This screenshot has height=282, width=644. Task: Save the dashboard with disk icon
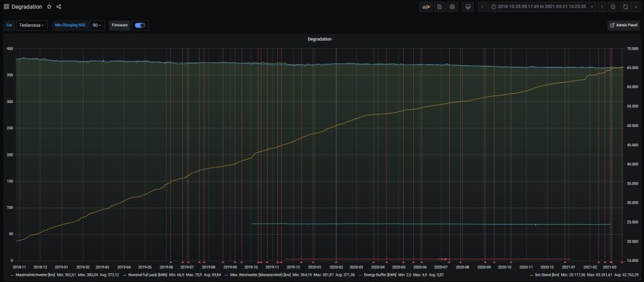440,7
